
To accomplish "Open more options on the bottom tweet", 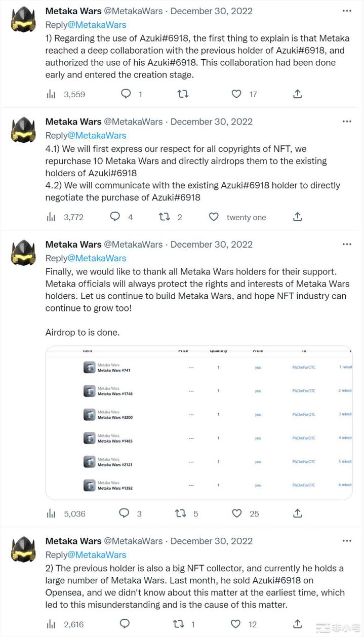I will pos(347,540).
